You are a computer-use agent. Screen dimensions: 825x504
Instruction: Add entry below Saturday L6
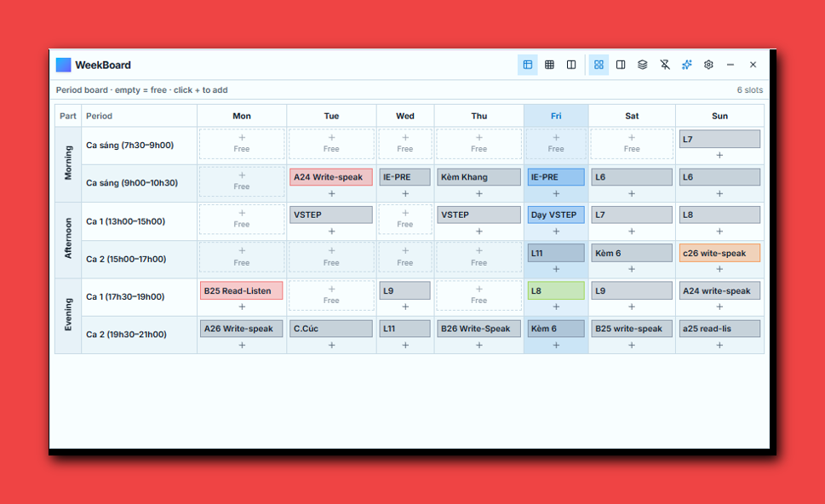tap(632, 193)
